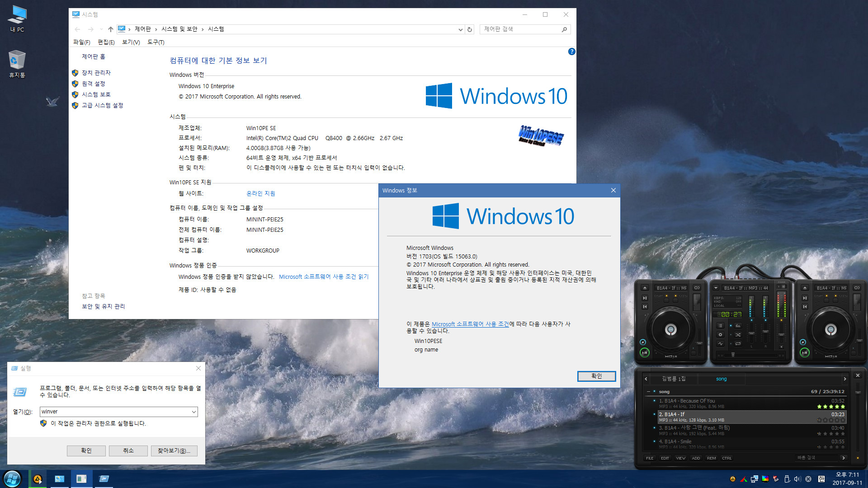This screenshot has width=868, height=488.
Task: Open the playlist FILE menu
Action: (x=650, y=458)
